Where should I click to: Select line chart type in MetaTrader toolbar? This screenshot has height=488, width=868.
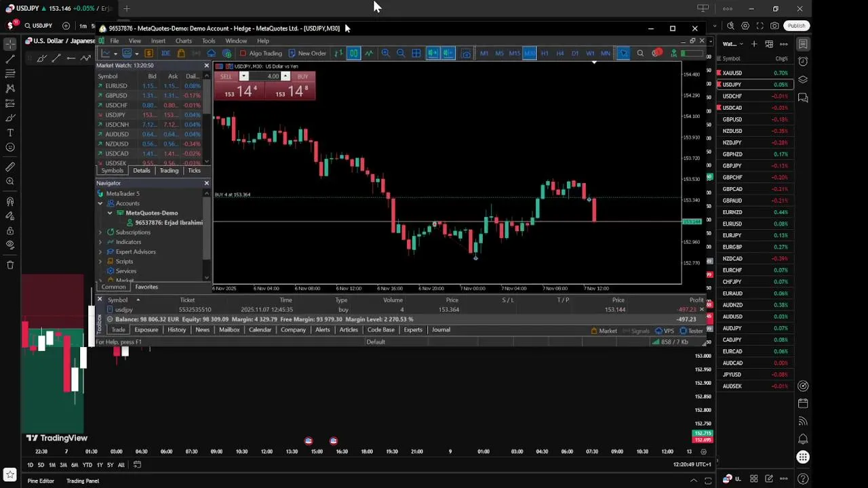pos(369,53)
